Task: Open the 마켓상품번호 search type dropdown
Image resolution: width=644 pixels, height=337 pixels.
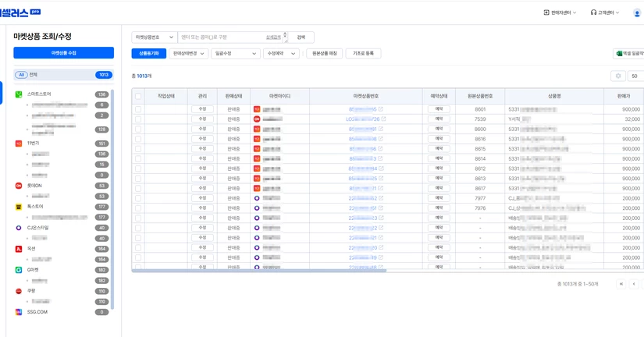Action: tap(155, 37)
